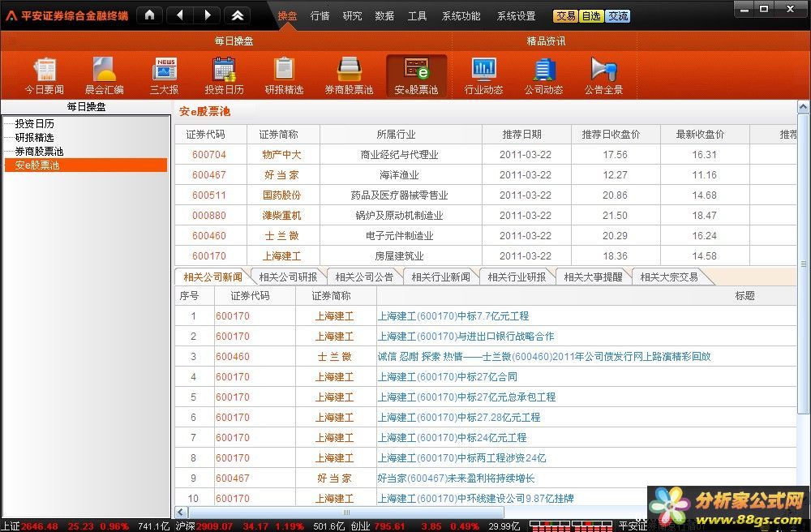Image resolution: width=811 pixels, height=532 pixels.
Task: Click the 交流 button
Action: coord(617,16)
